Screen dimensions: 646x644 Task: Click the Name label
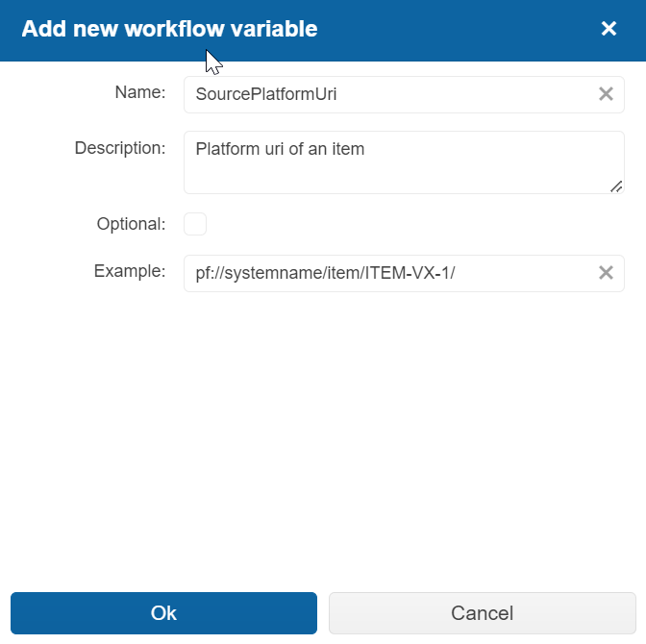[x=140, y=92]
